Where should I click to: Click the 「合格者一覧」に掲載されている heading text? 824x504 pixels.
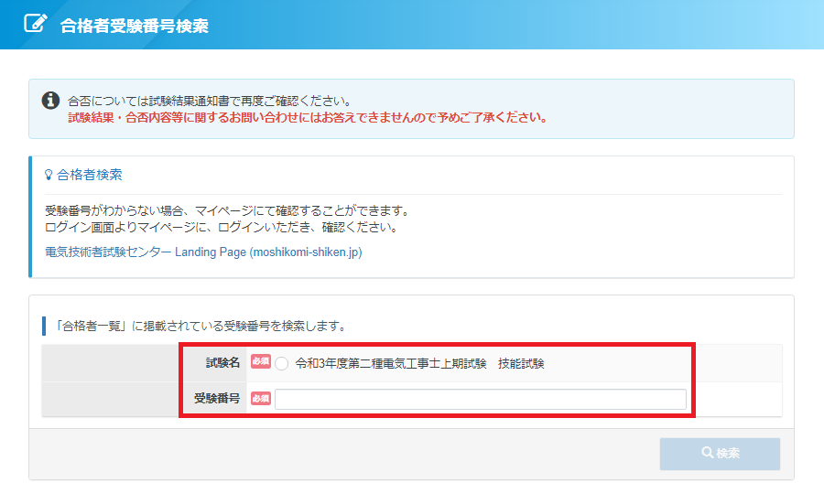pyautogui.click(x=201, y=326)
